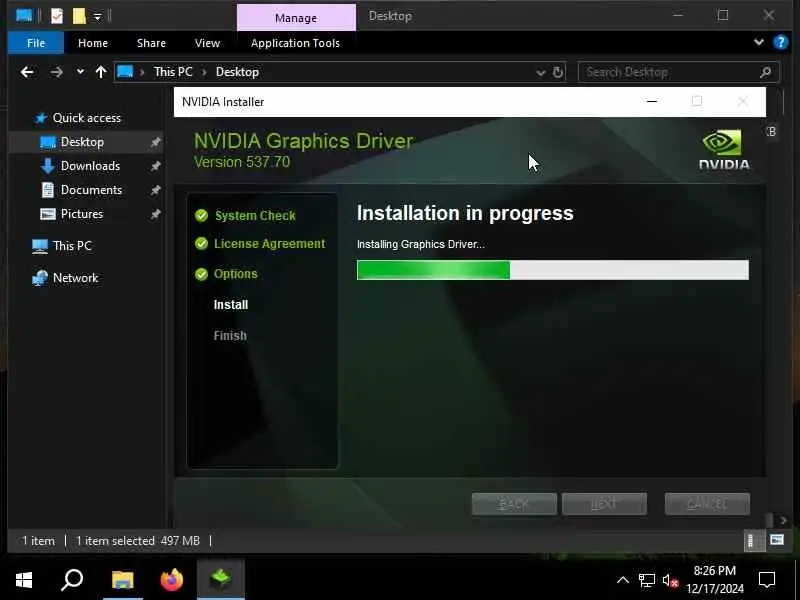Click the NVIDIA logo

pos(723,149)
